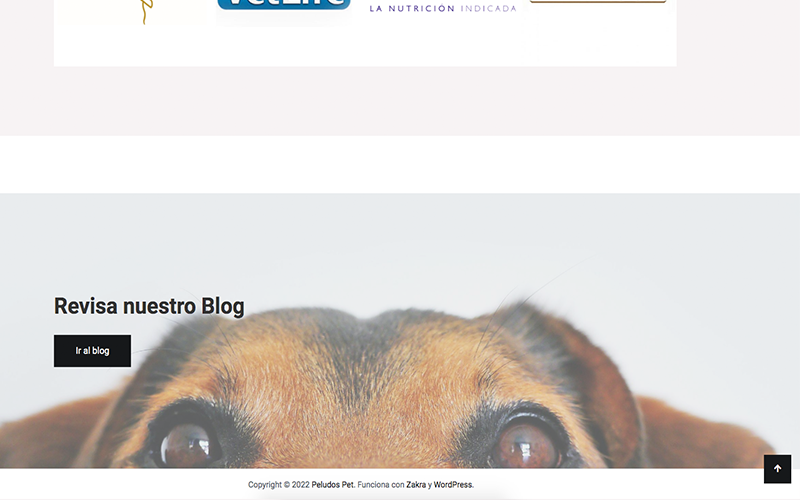Click the gold-bordered brand logo at right
The image size is (800, 500).
point(598,2)
